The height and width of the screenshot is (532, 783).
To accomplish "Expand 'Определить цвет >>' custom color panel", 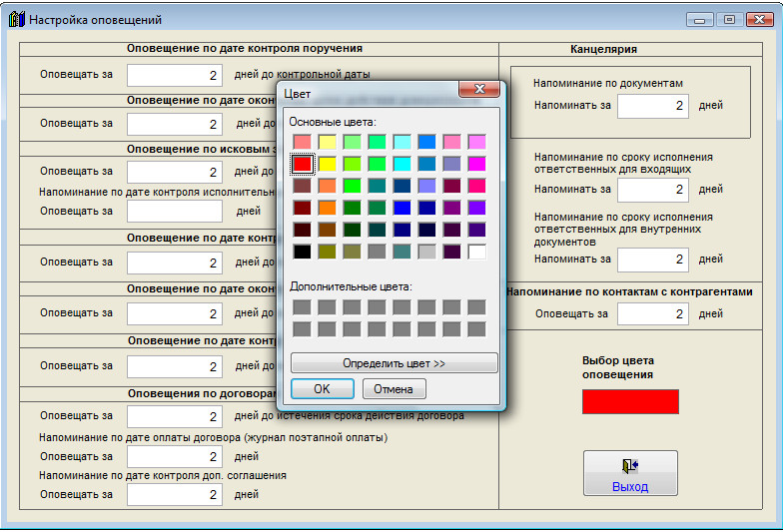I will click(393, 363).
